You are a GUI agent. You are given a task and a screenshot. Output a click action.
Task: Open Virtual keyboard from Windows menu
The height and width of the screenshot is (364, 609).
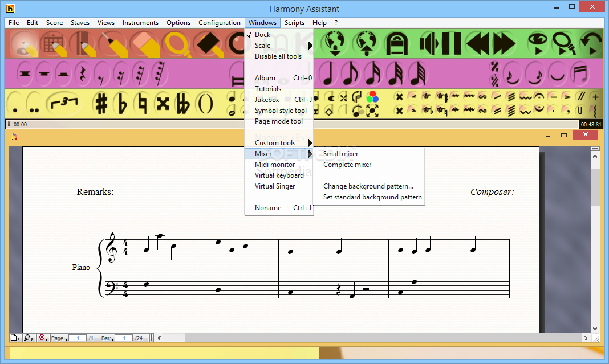279,175
